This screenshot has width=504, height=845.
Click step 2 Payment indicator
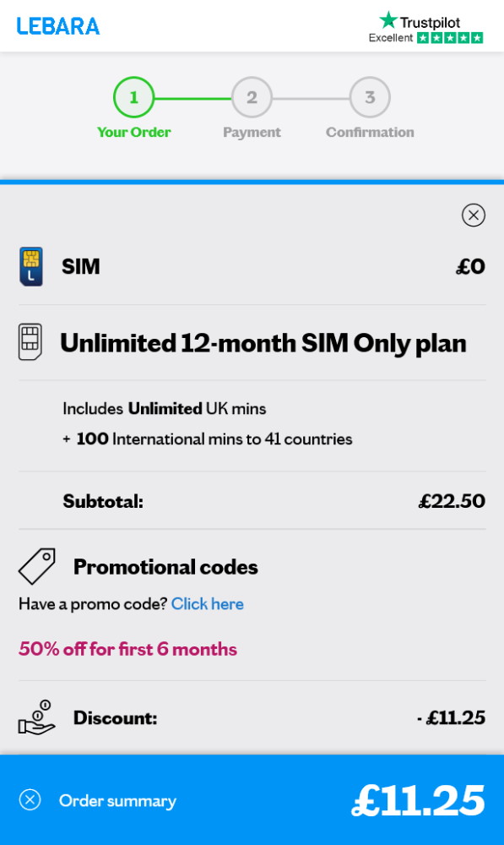click(x=251, y=96)
